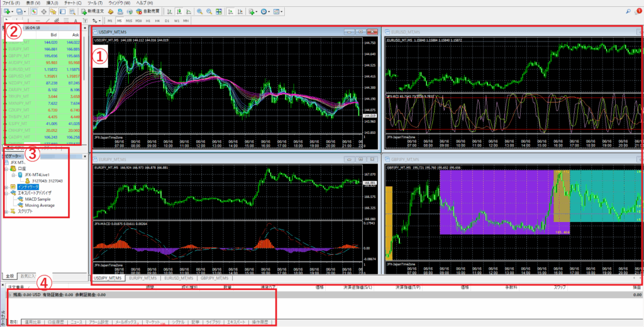This screenshot has width=644, height=327.
Task: Expand the インディケータ tree node
Action: pos(6,187)
